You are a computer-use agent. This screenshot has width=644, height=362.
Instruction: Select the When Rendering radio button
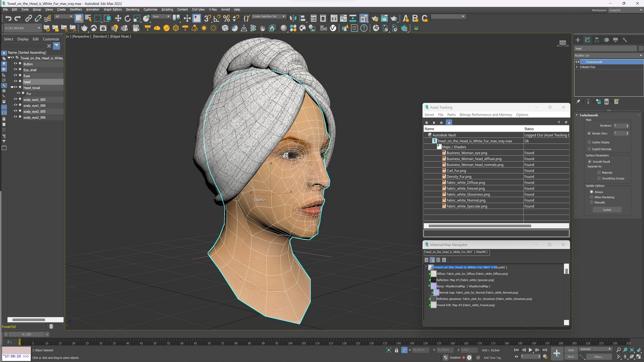coord(592,197)
